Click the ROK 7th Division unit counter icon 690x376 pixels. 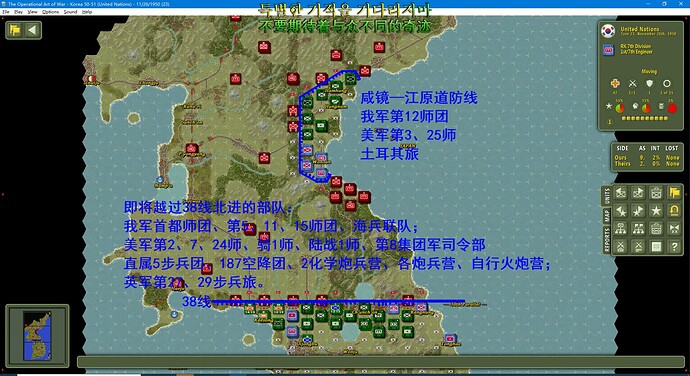pos(608,50)
